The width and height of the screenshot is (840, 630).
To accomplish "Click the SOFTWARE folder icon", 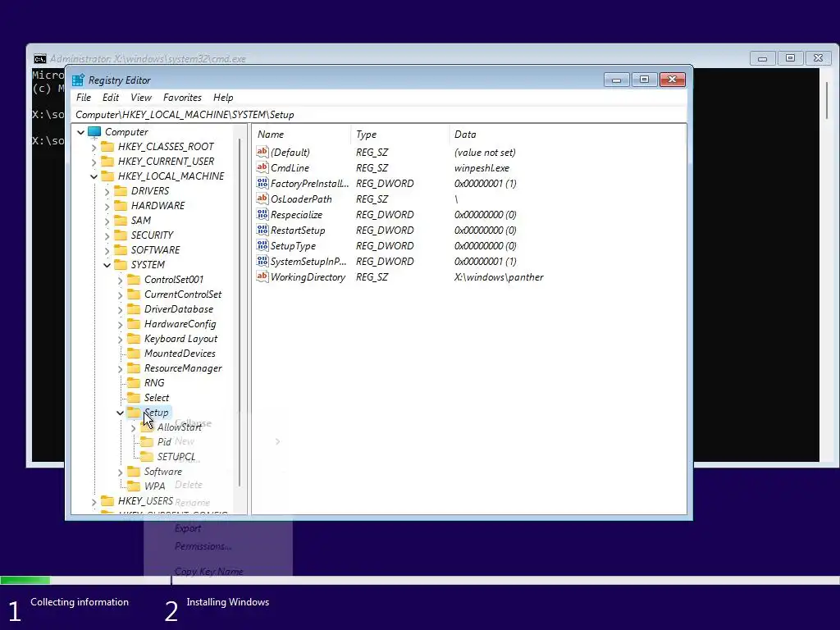I will tap(121, 250).
